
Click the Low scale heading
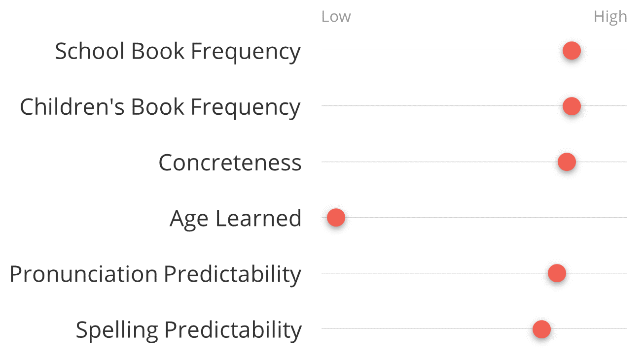click(x=336, y=17)
